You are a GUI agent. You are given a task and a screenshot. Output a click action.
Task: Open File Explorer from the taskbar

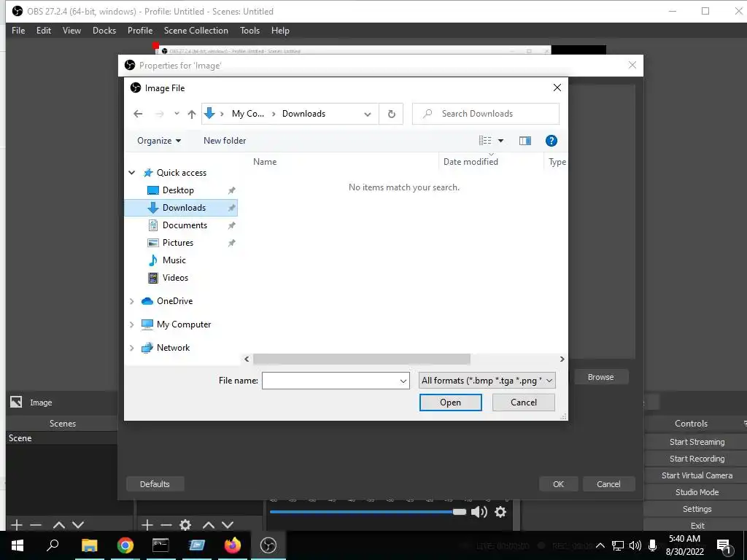(89, 545)
